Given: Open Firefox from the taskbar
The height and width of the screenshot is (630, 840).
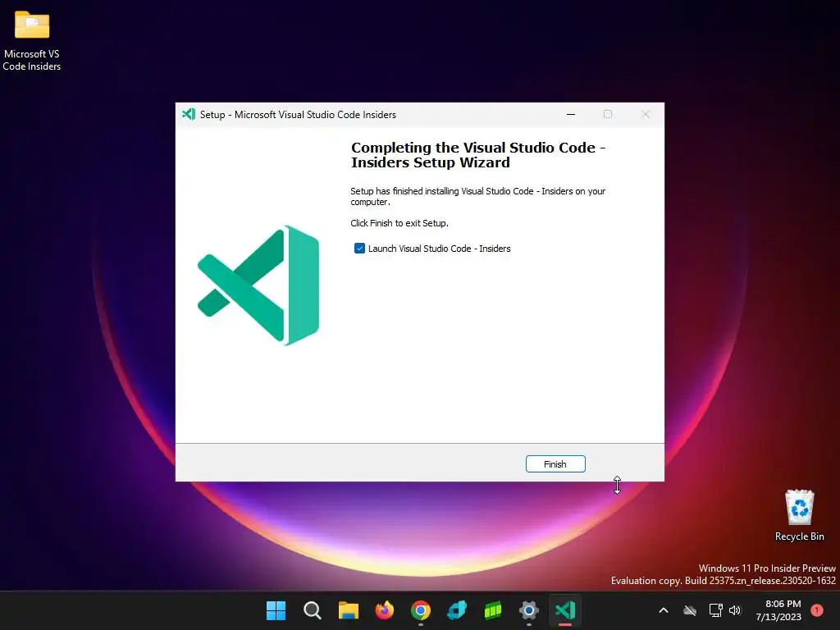Looking at the screenshot, I should (384, 610).
